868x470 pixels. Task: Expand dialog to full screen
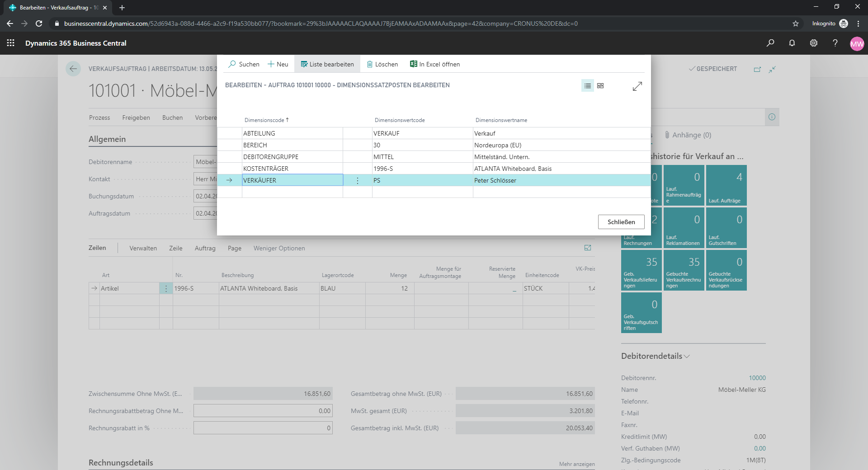637,86
